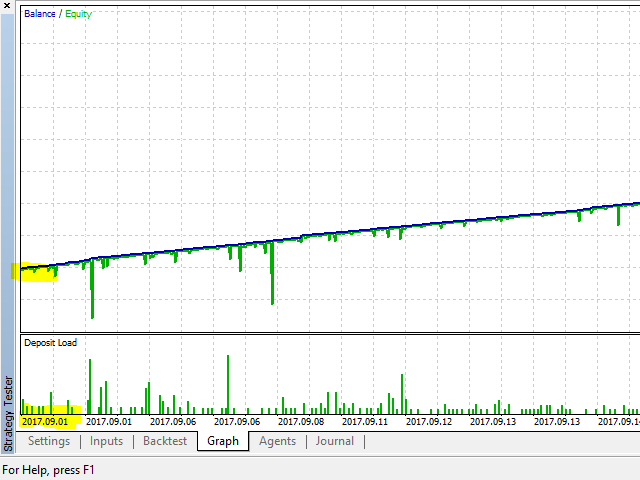The image size is (640, 480).
Task: Click the partially visible 2017.09.14 date label
Action: (x=619, y=422)
